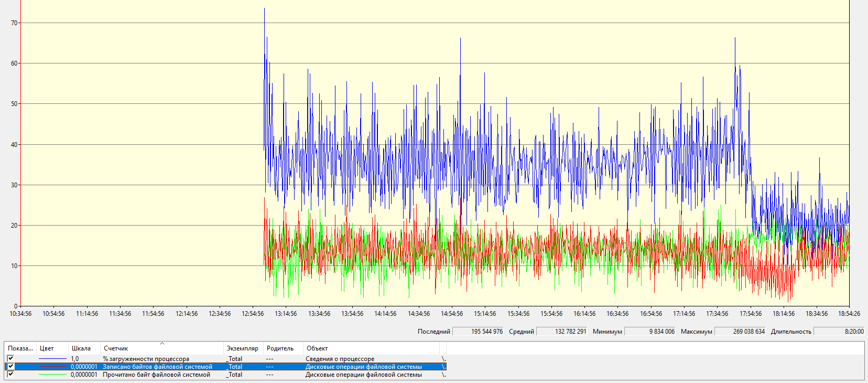Click the Последний value field 195 544 976
Viewport: 868px width, 383px height.
click(x=478, y=331)
